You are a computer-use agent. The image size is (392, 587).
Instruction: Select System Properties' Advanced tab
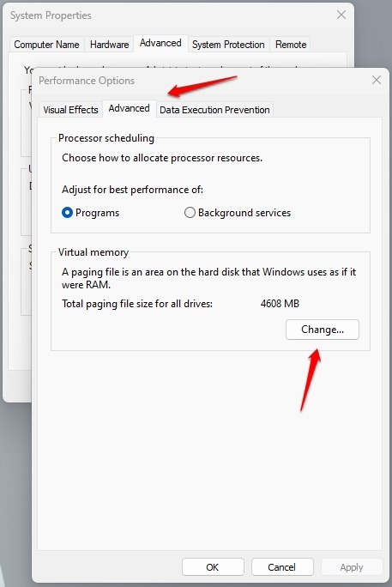(160, 43)
